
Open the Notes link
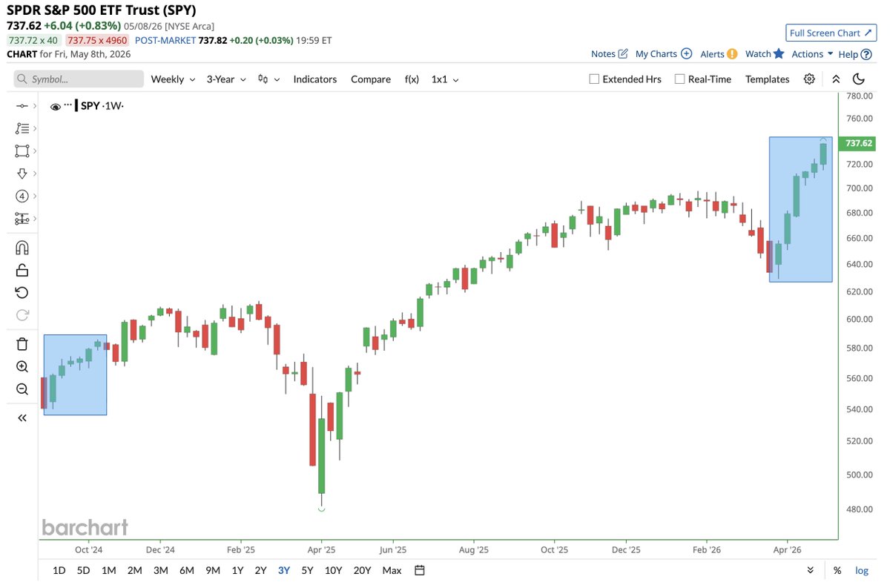[x=603, y=54]
